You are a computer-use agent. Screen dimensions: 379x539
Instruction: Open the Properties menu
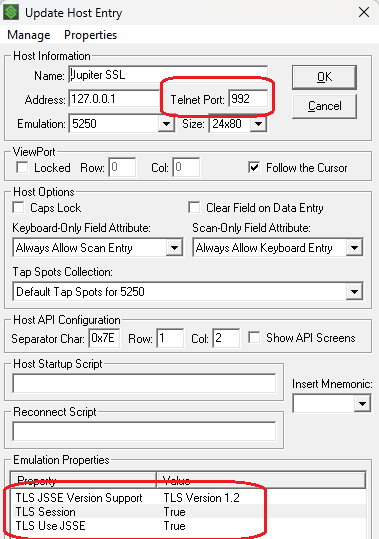tap(90, 35)
